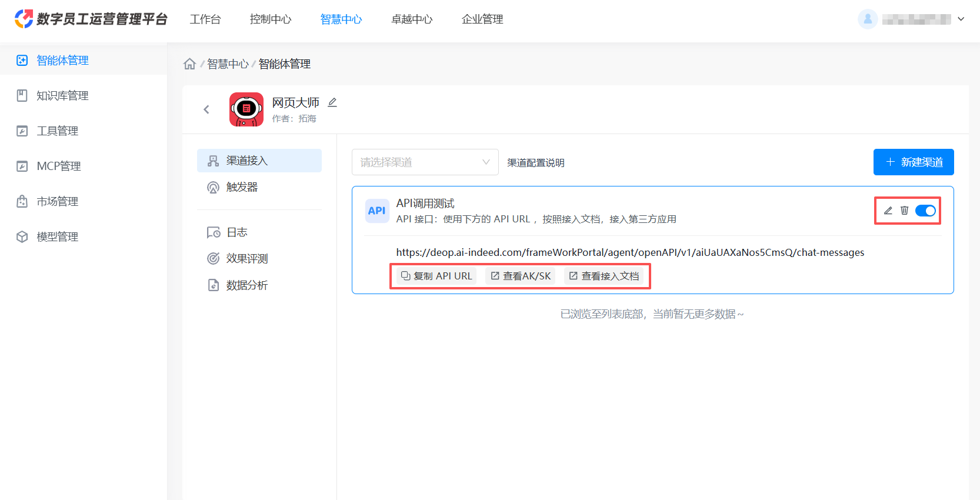Copy the API URL
Image resolution: width=980 pixels, height=500 pixels.
point(436,276)
